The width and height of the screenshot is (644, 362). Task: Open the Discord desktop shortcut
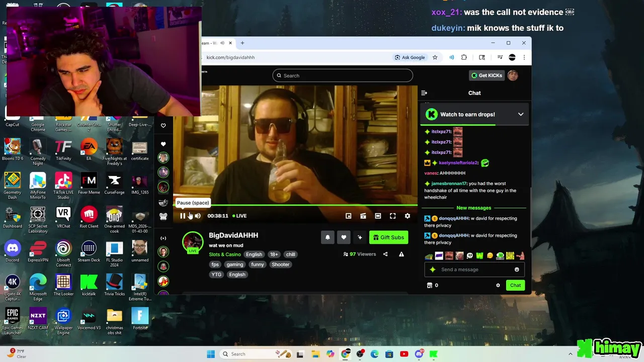13,251
